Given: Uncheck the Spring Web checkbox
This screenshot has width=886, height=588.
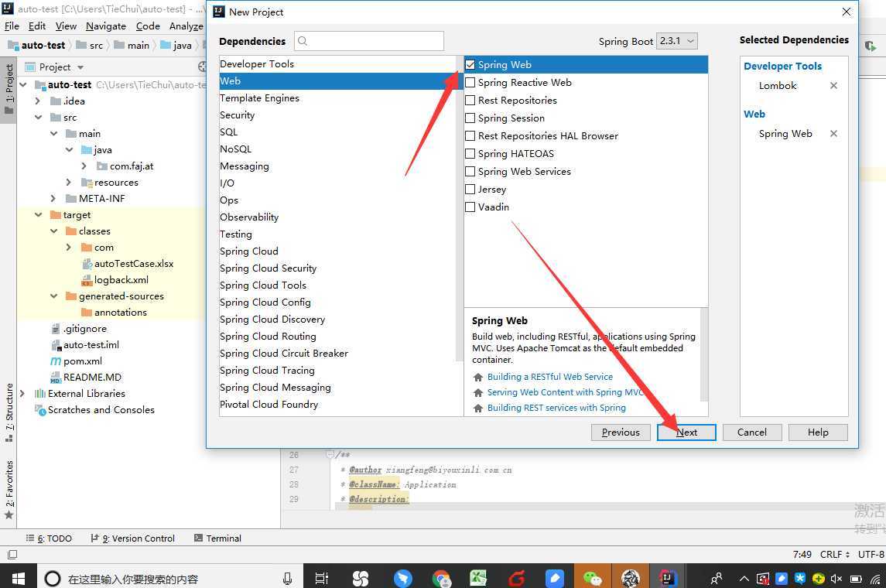Looking at the screenshot, I should click(470, 64).
